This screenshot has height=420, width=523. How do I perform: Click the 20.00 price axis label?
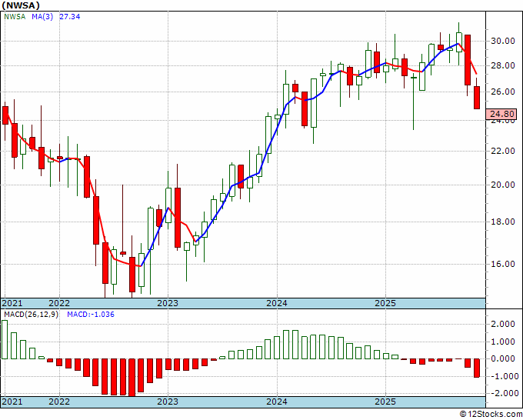click(503, 185)
